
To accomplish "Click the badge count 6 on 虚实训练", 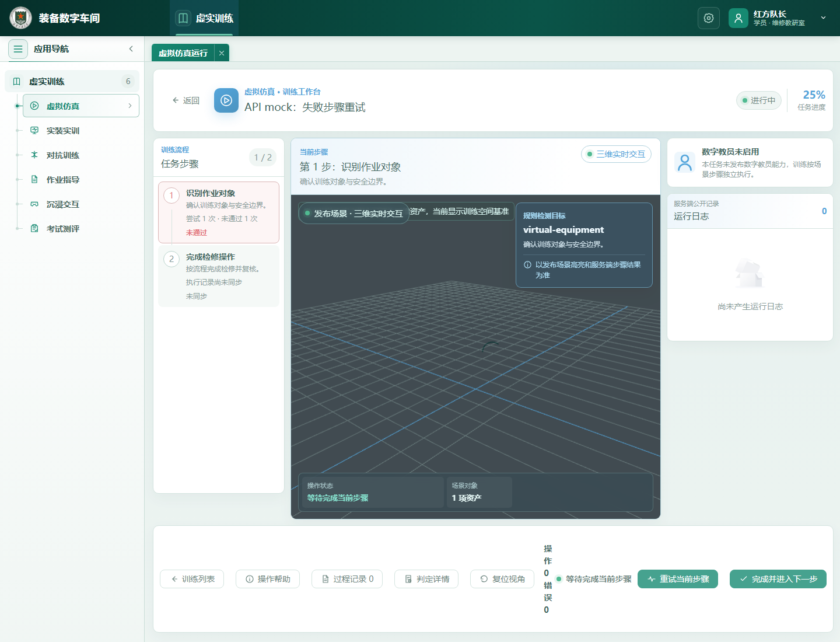I will pyautogui.click(x=128, y=81).
